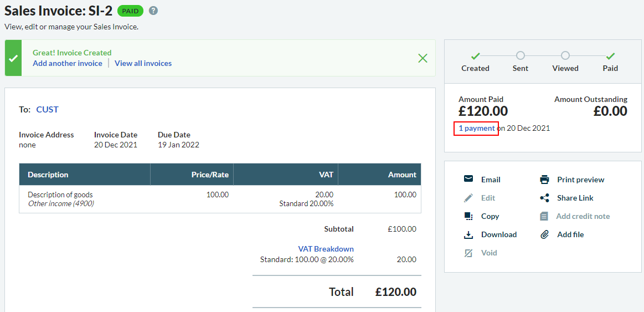Open View all invoices link
The image size is (644, 312).
pyautogui.click(x=143, y=63)
